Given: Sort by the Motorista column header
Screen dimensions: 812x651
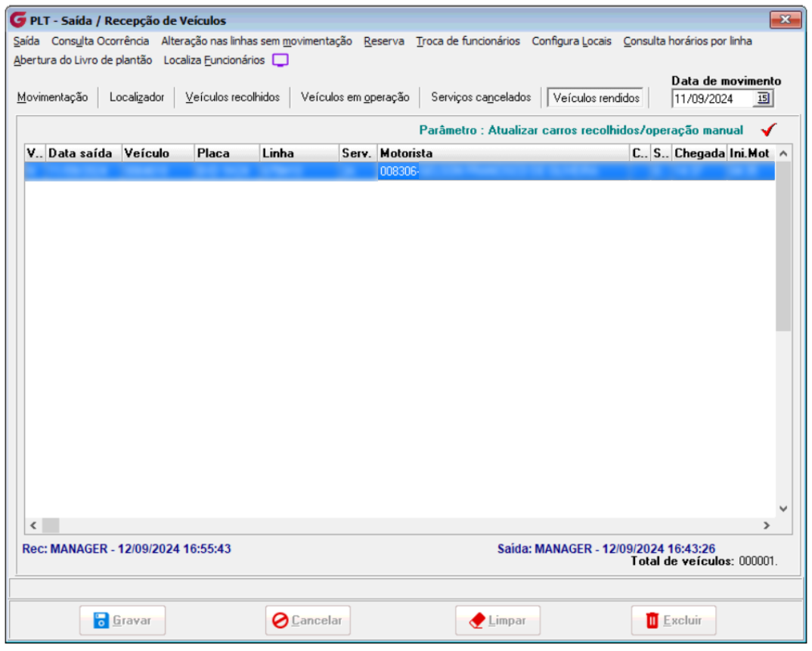Looking at the screenshot, I should (504, 153).
